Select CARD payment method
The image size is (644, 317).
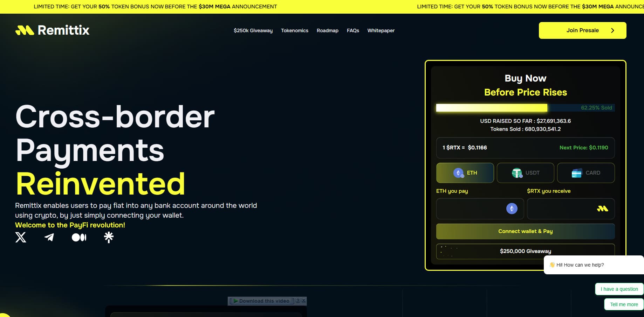point(585,173)
